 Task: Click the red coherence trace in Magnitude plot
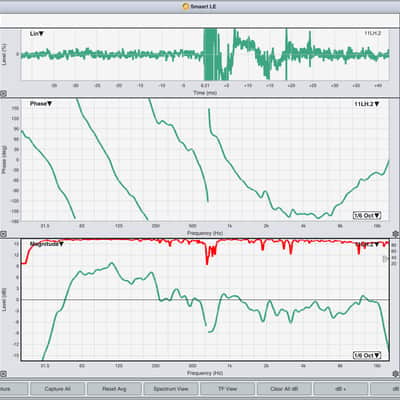[x=208, y=253]
